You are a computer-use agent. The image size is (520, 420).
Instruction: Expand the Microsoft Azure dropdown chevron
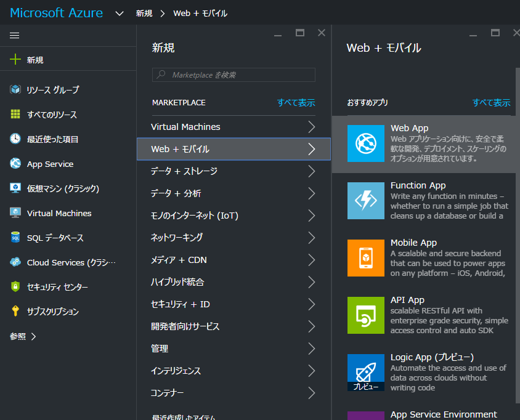click(120, 14)
